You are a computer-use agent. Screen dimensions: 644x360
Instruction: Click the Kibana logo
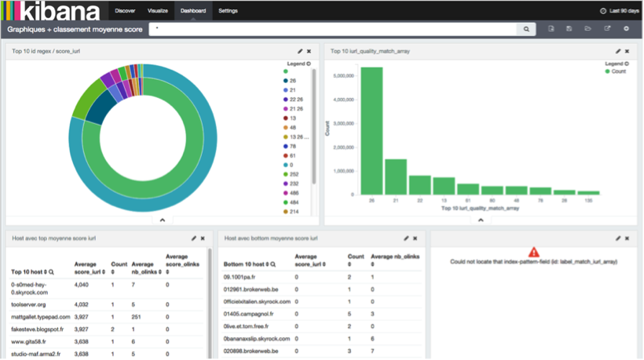pyautogui.click(x=51, y=11)
